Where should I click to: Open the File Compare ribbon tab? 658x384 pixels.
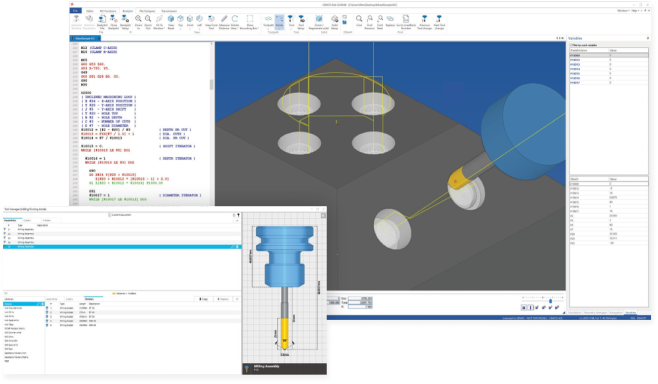coord(147,11)
